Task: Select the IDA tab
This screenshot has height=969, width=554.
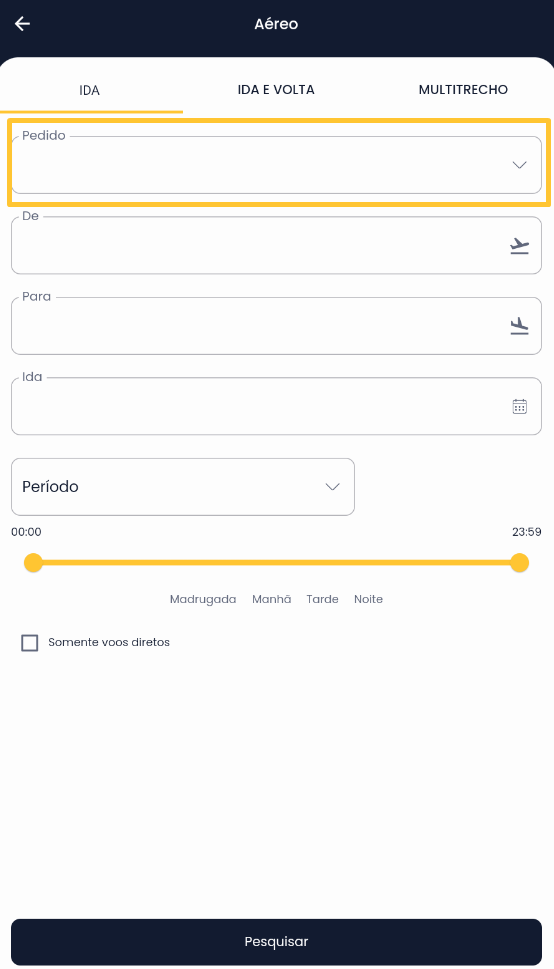Action: coord(90,90)
